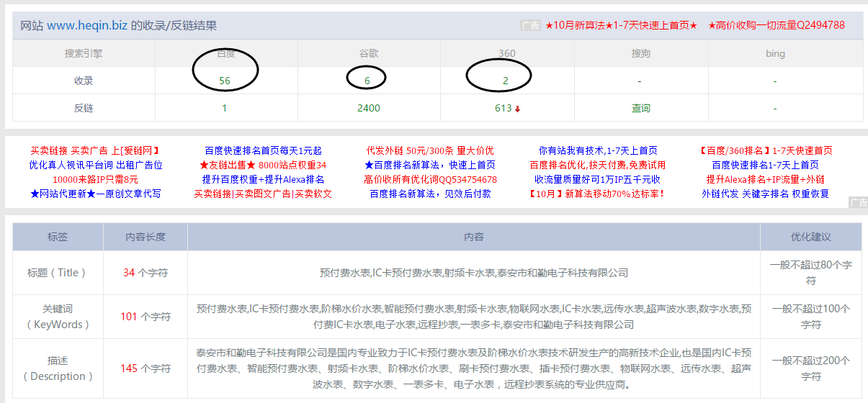
Task: Open the www.heqin.biz site link
Action: [87, 26]
